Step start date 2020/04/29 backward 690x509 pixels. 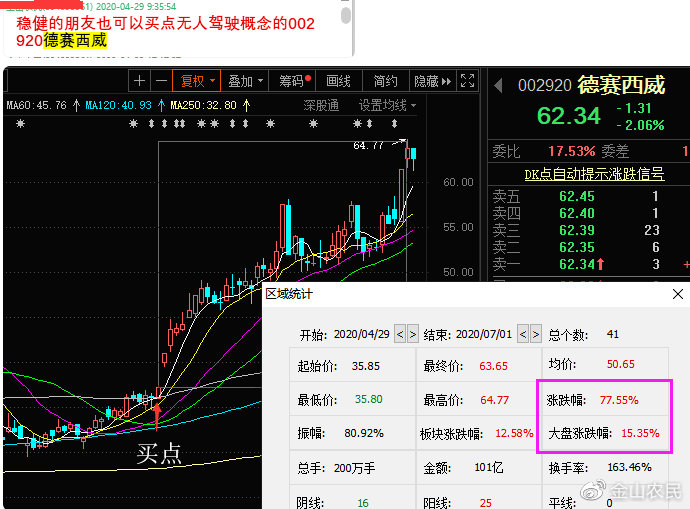click(x=400, y=335)
